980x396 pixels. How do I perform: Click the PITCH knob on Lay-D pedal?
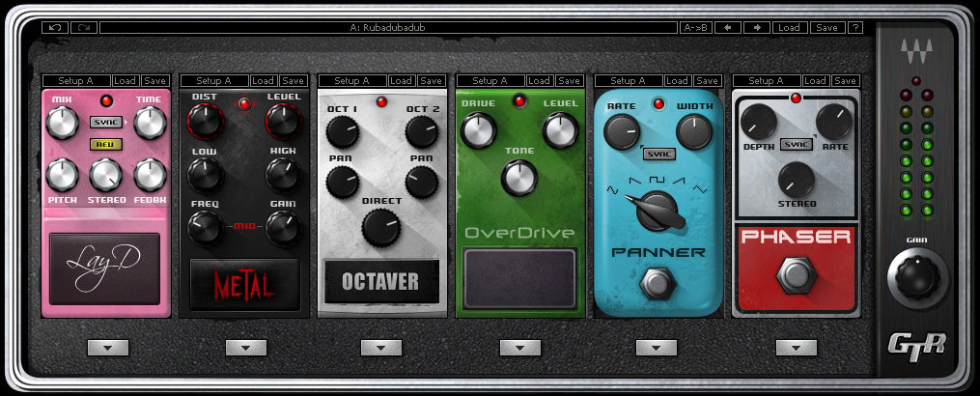pos(62,175)
